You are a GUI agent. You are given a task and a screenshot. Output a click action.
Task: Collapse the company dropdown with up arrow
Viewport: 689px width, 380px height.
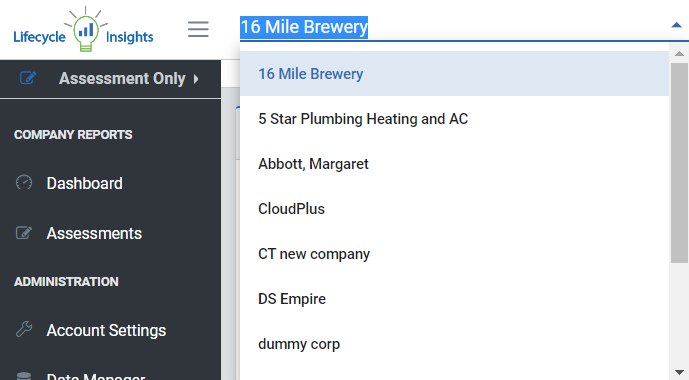(676, 25)
